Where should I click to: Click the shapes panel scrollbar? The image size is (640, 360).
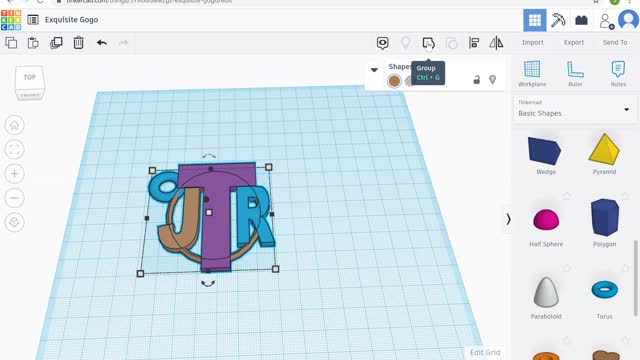[x=636, y=278]
